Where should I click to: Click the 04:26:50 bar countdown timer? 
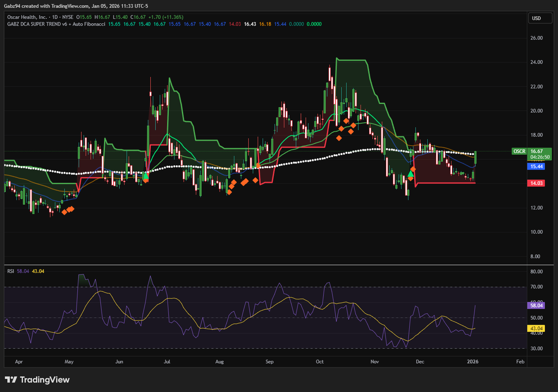pyautogui.click(x=540, y=157)
